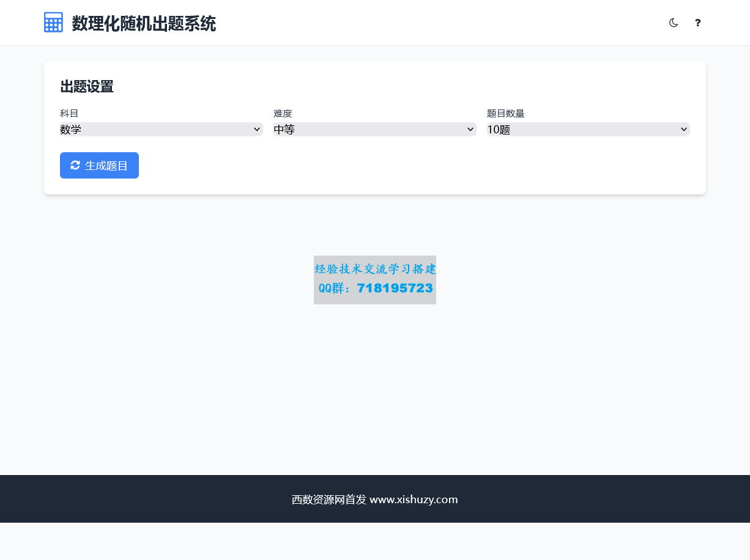Click the moon icon in the header bar
Screen dimensions: 750x560
(674, 23)
